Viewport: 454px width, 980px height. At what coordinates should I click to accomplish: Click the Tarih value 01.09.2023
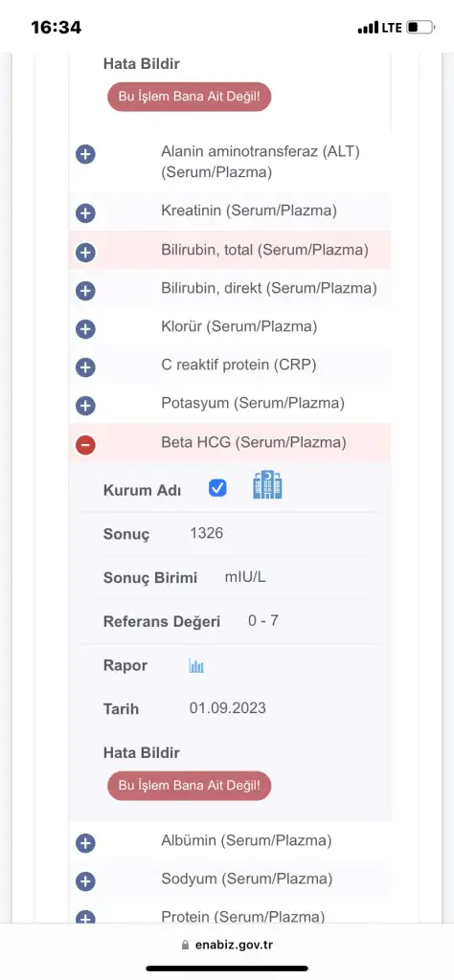pos(228,708)
